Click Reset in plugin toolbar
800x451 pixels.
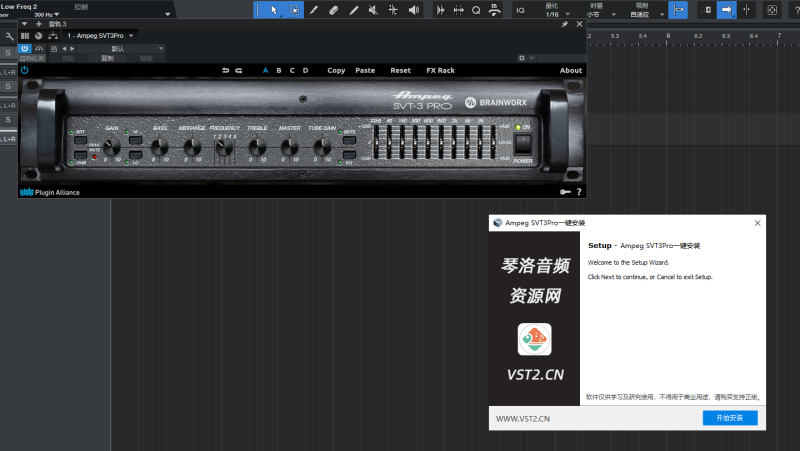pyautogui.click(x=401, y=70)
